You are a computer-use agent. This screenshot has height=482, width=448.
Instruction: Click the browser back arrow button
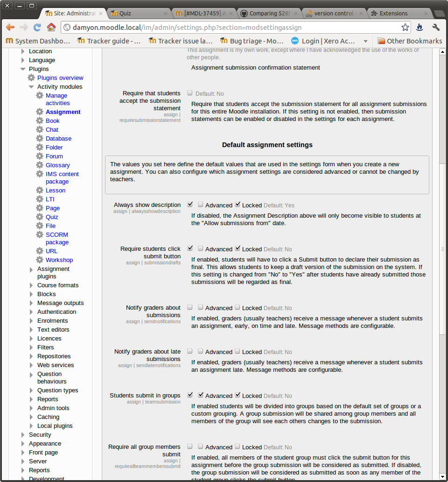coord(10,28)
